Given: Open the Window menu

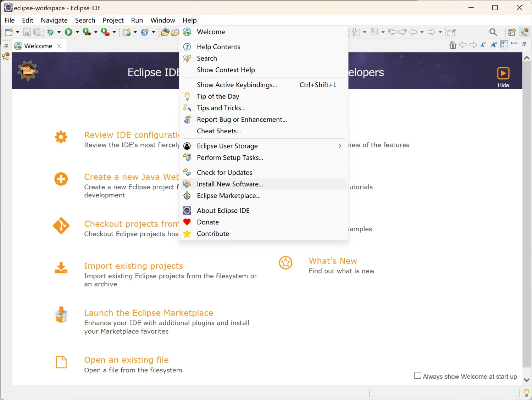Looking at the screenshot, I should [x=162, y=20].
